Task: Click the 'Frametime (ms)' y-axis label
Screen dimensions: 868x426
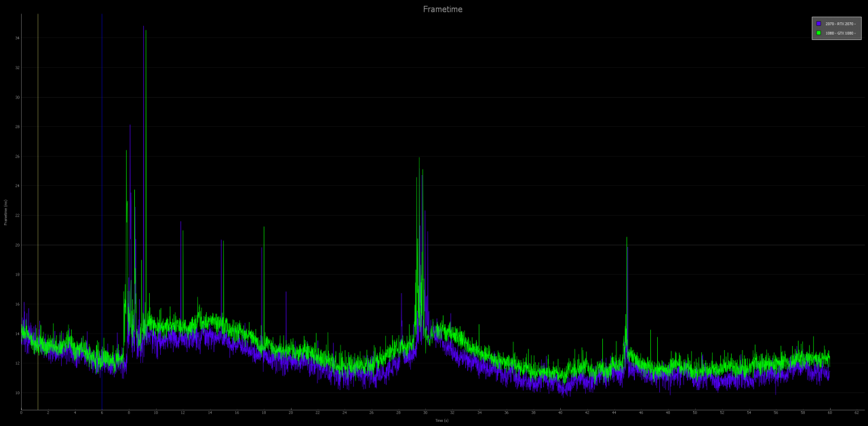Action: tap(5, 212)
